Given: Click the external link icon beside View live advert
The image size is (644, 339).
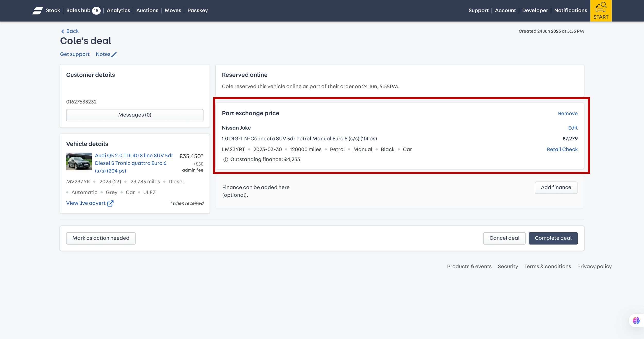Looking at the screenshot, I should click(x=110, y=203).
